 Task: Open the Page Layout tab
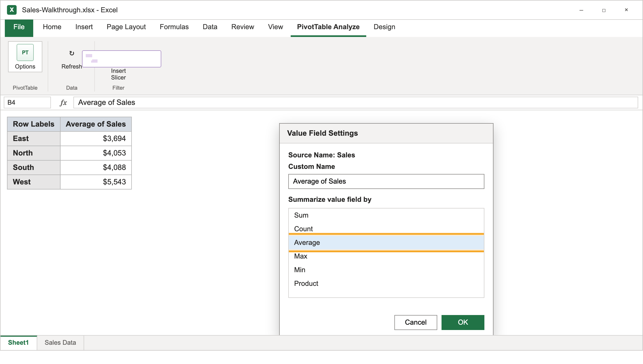[x=126, y=27]
